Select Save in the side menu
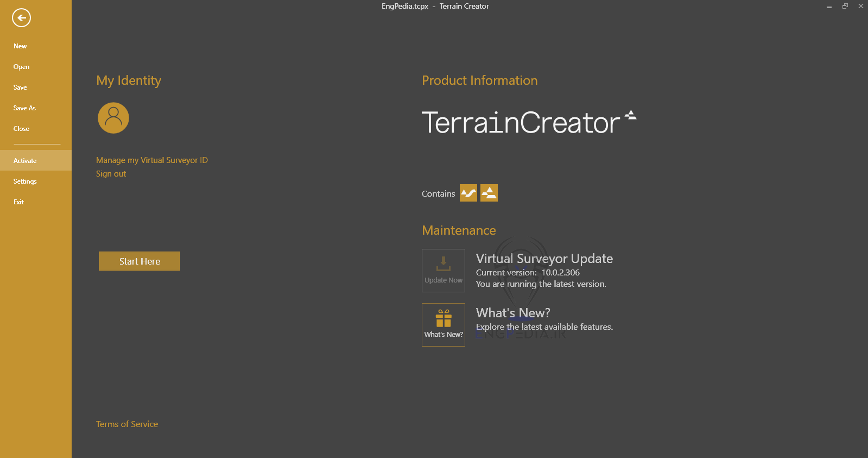Viewport: 868px width, 458px height. tap(36, 87)
